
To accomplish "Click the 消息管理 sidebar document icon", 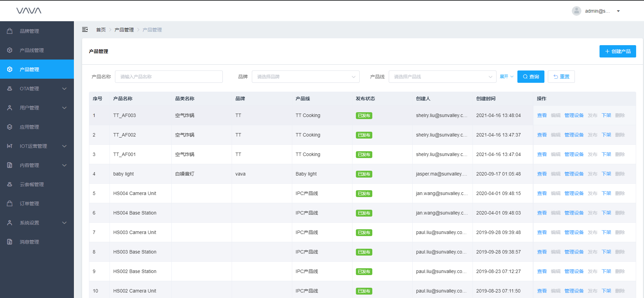I will pyautogui.click(x=10, y=242).
